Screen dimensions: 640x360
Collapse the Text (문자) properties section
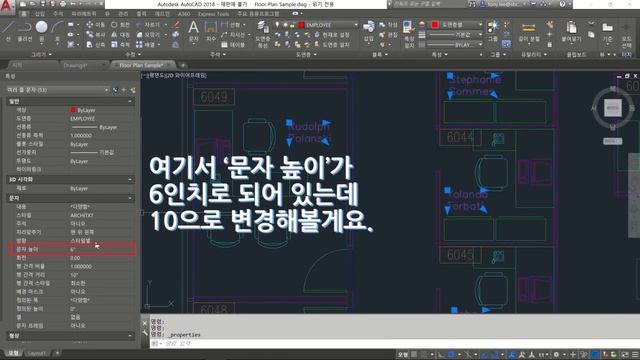130,198
